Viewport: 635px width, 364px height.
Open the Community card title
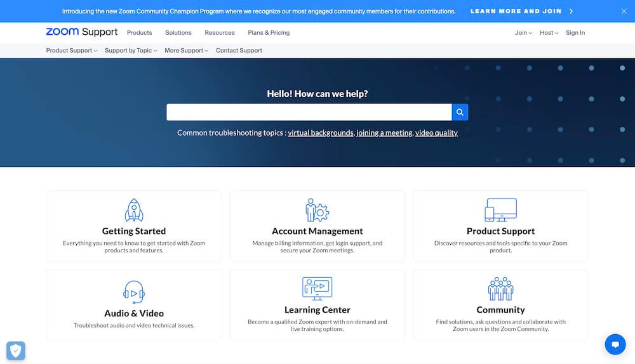click(x=501, y=309)
